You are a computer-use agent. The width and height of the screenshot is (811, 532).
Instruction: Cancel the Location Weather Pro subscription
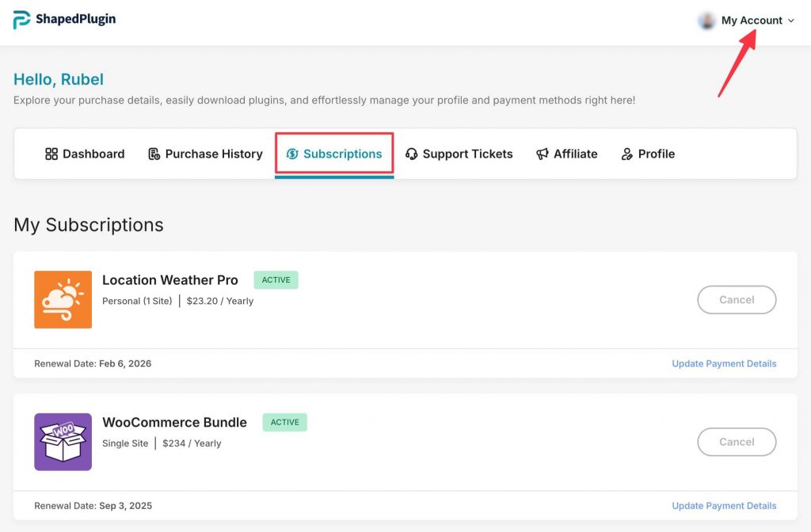tap(737, 300)
